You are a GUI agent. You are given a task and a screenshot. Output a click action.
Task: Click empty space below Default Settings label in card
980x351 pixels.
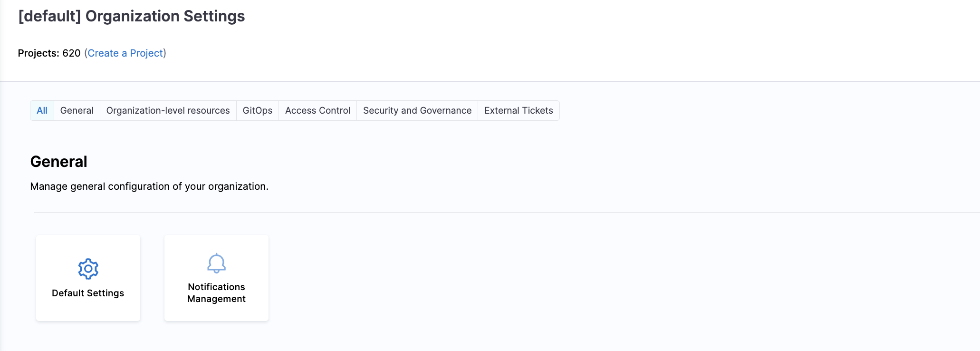coord(88,310)
